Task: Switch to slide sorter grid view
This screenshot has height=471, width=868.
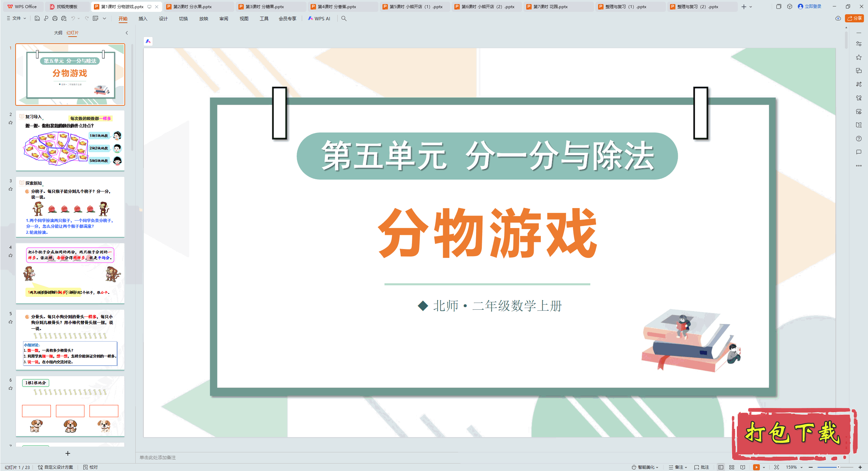Action: tap(732, 467)
